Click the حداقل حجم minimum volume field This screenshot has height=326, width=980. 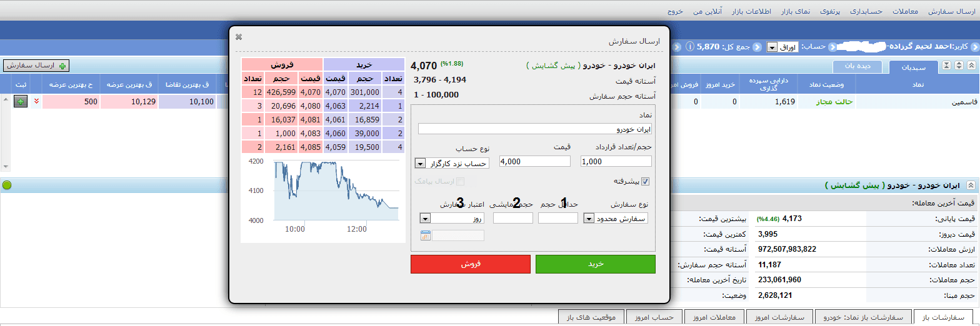click(558, 219)
